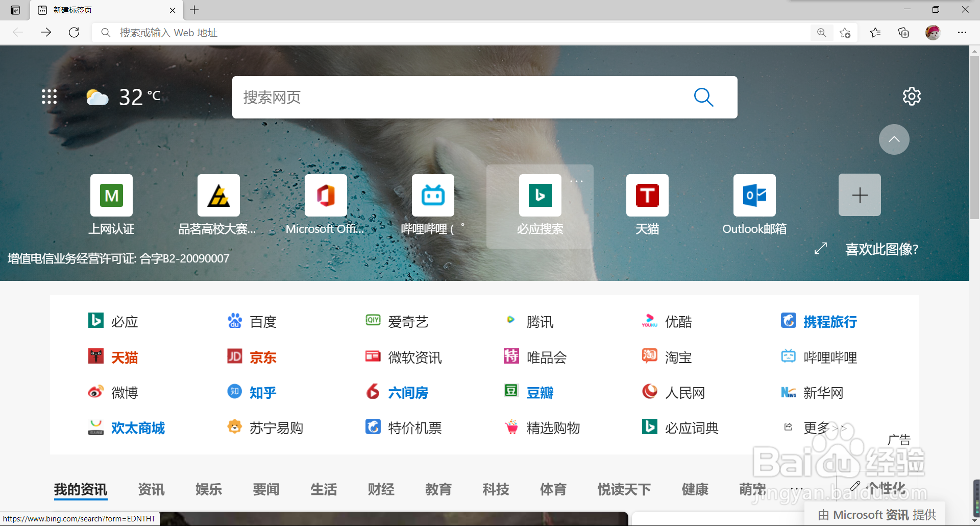The image size is (980, 526).
Task: Open the 淘宝 site link
Action: point(667,357)
